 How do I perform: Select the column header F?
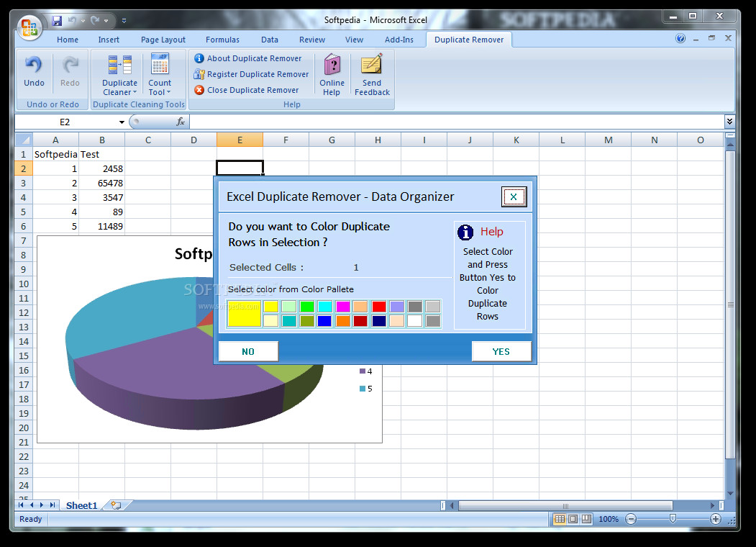286,140
